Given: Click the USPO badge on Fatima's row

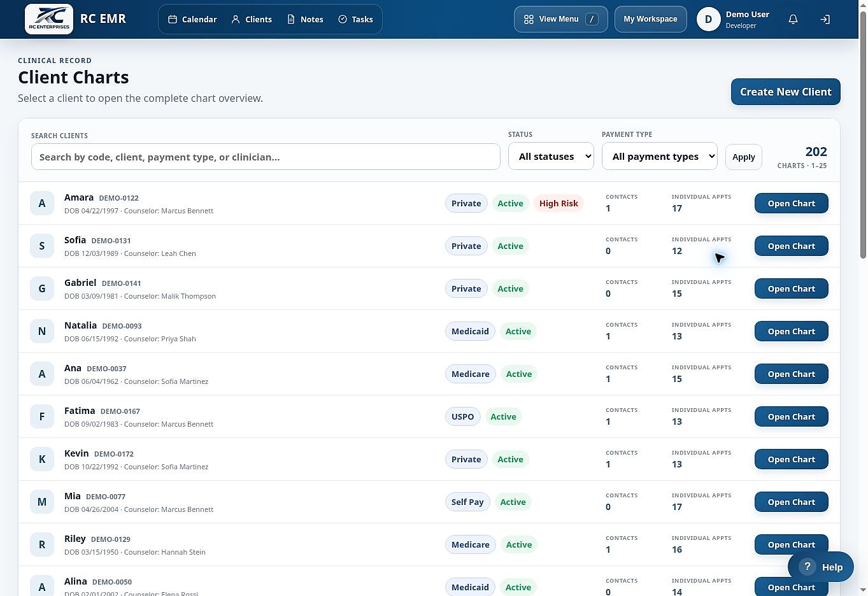Looking at the screenshot, I should tap(462, 416).
